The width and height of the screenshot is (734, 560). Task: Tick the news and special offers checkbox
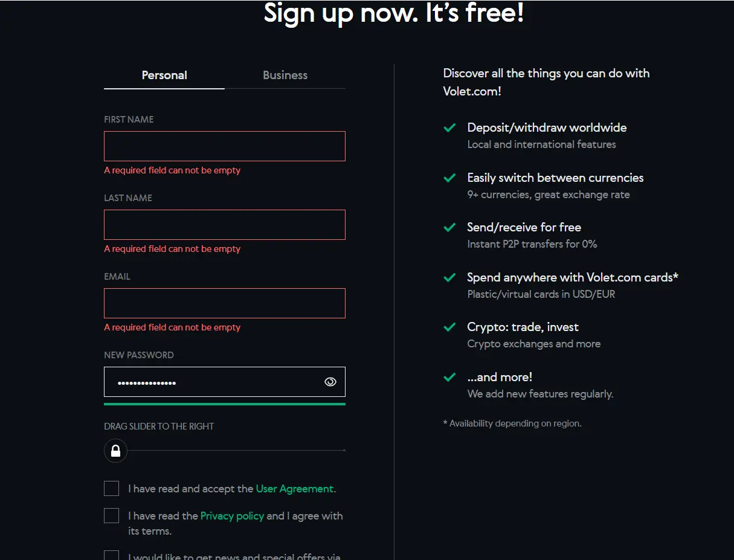coord(111,555)
